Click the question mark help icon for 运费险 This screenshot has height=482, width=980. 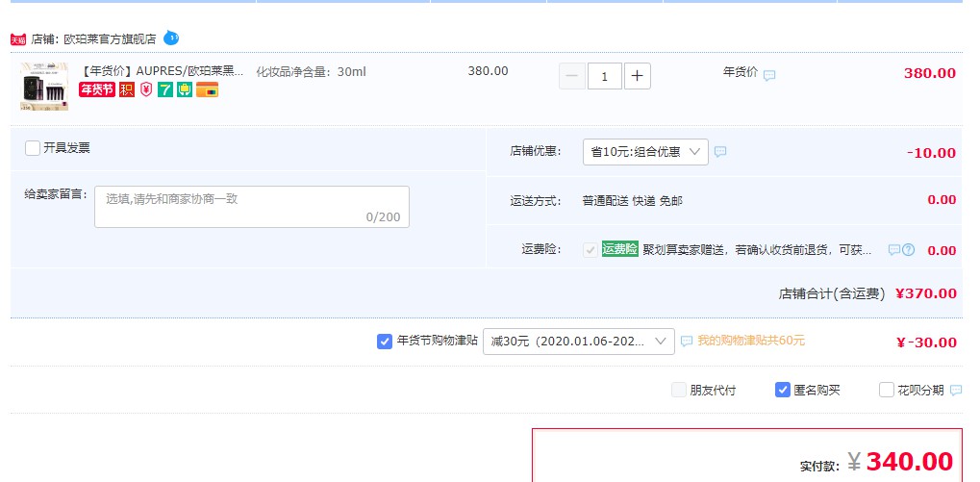(908, 250)
